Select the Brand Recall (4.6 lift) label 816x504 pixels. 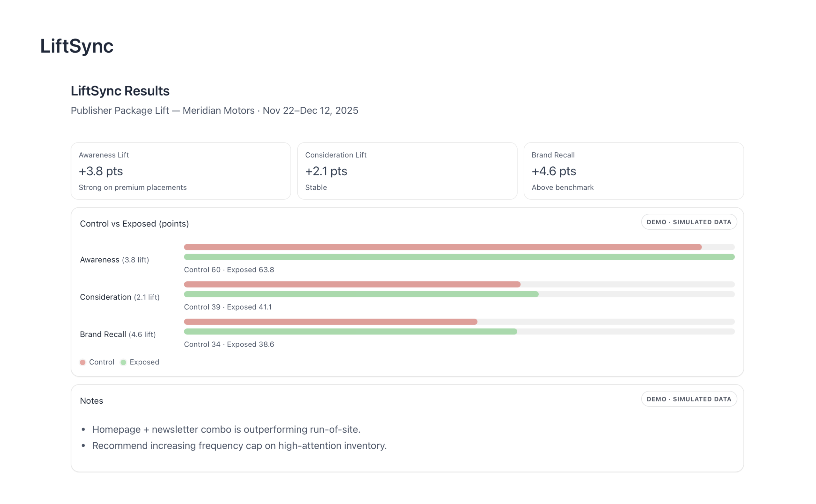pyautogui.click(x=118, y=334)
